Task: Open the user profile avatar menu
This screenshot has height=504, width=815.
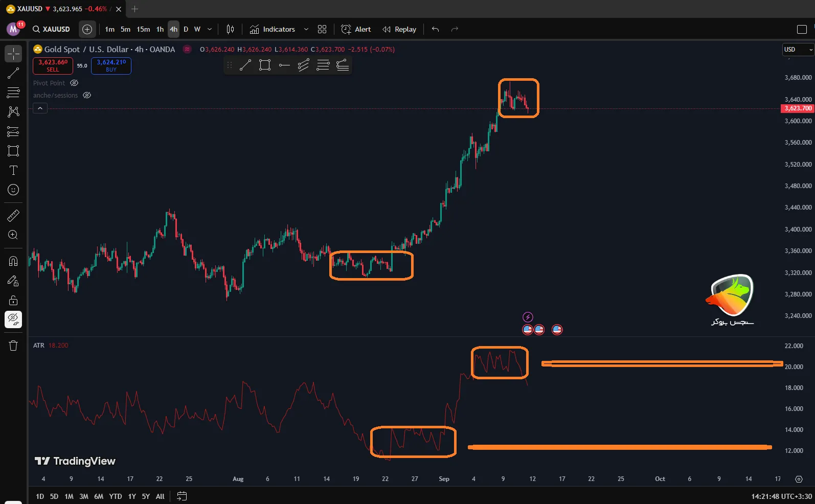Action: [14, 29]
